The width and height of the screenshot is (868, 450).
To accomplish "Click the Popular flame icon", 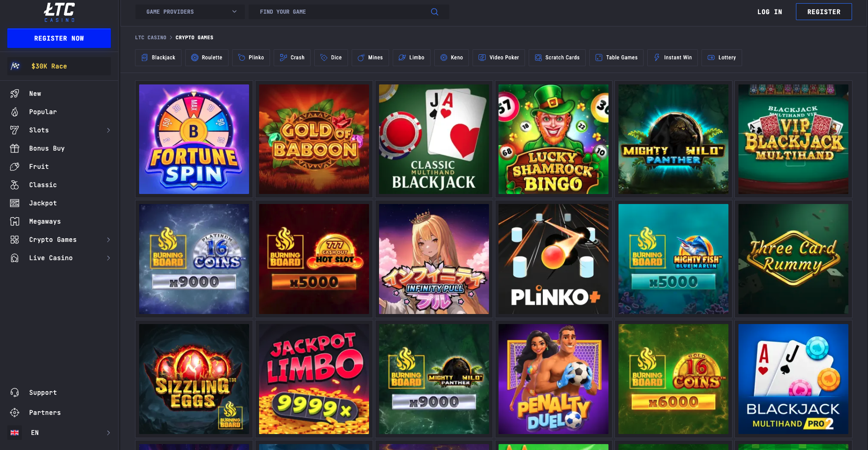I will (15, 112).
